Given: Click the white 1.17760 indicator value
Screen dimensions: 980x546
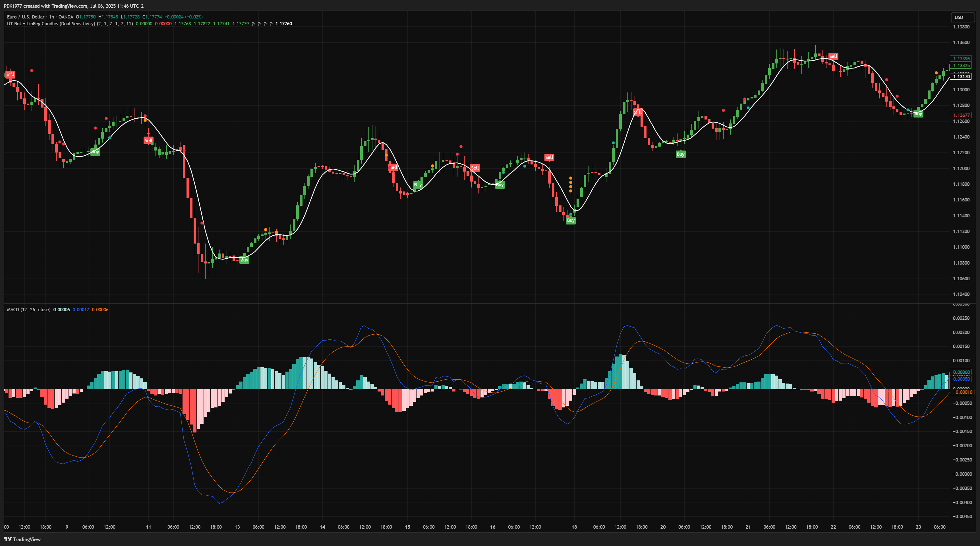Looking at the screenshot, I should (x=284, y=24).
